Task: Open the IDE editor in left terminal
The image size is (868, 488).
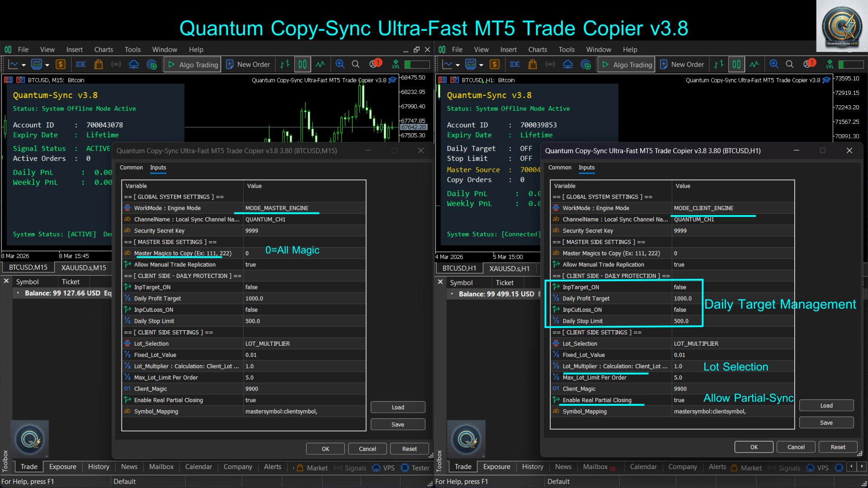Action: pos(81,65)
